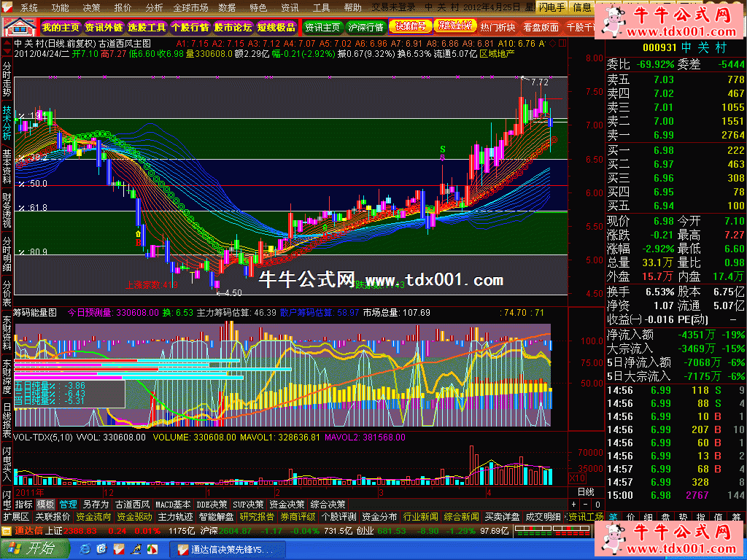Select the 笔 tab under the trade list
Viewport: 747px width, 560px height.
tap(613, 517)
